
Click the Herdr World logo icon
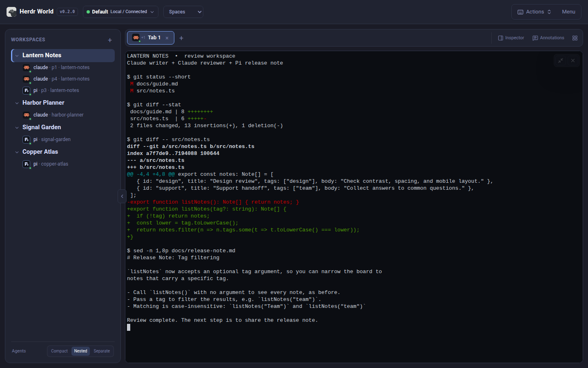click(x=11, y=12)
